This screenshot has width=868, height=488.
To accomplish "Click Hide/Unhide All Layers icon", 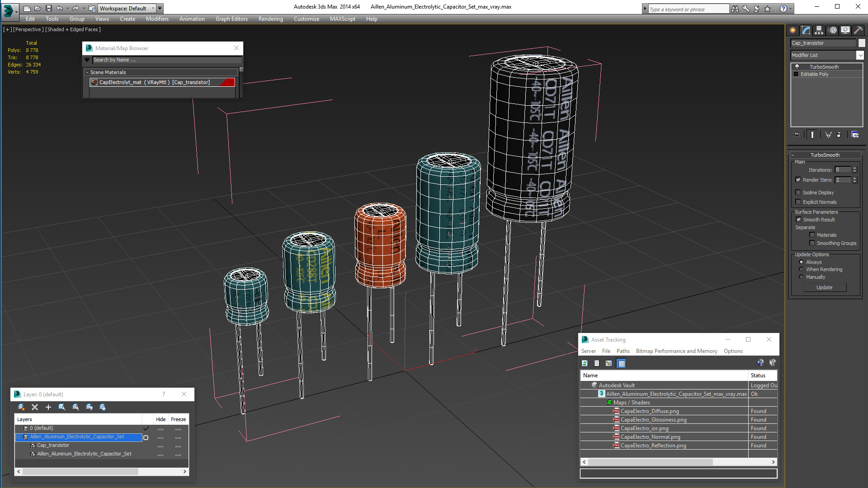I will pos(89,407).
